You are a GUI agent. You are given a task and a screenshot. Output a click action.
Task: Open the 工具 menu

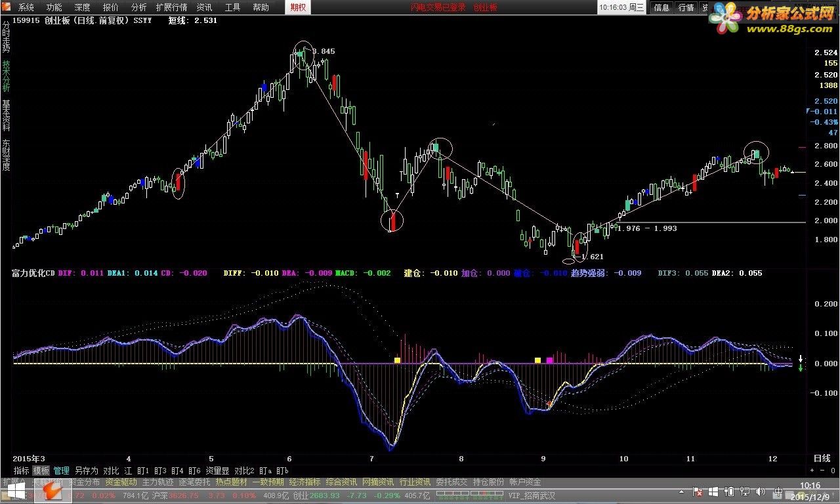232,7
